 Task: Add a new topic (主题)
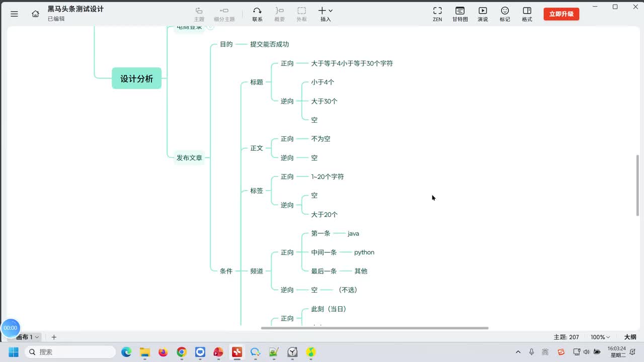coord(199,14)
